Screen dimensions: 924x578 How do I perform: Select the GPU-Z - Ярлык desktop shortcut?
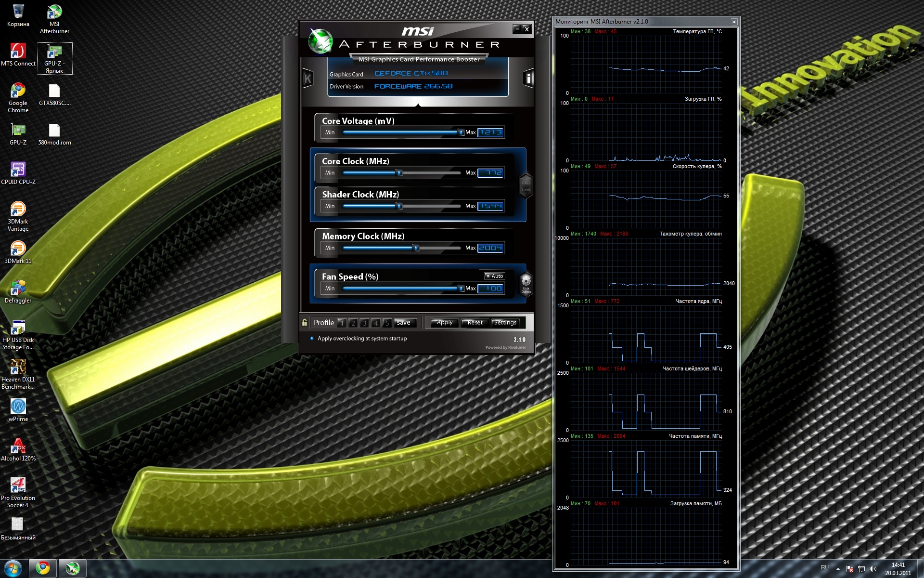pyautogui.click(x=54, y=58)
